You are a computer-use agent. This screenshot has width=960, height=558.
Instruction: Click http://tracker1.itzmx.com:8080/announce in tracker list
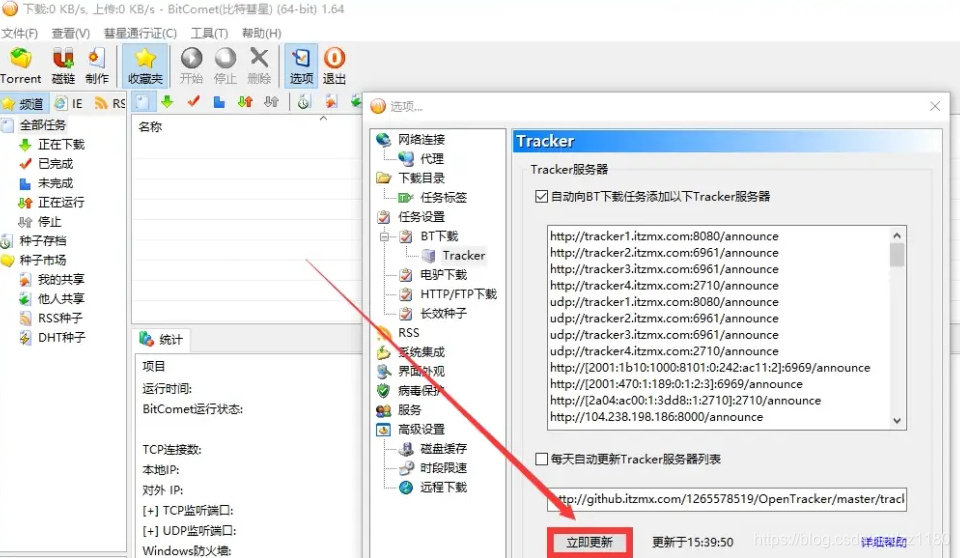tap(664, 236)
